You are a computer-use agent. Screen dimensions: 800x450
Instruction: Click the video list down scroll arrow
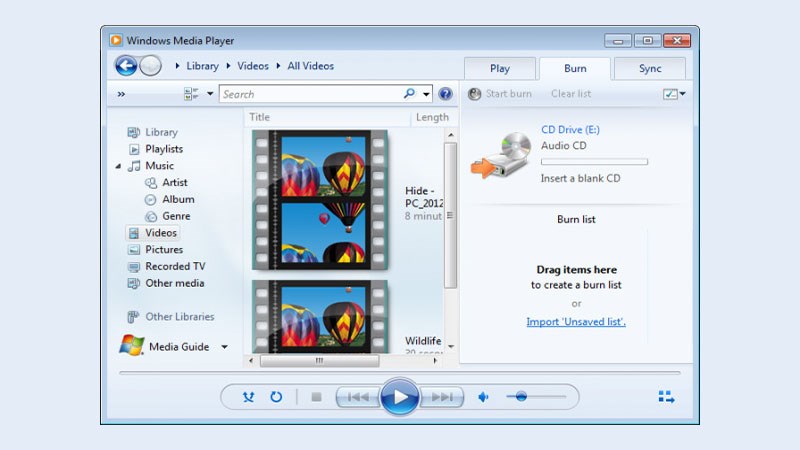pos(451,347)
